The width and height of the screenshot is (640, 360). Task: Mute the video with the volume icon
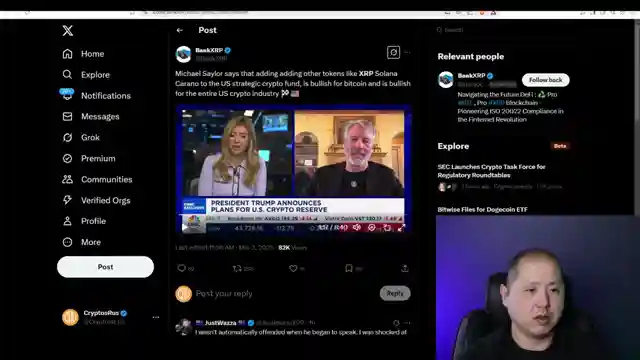click(357, 227)
